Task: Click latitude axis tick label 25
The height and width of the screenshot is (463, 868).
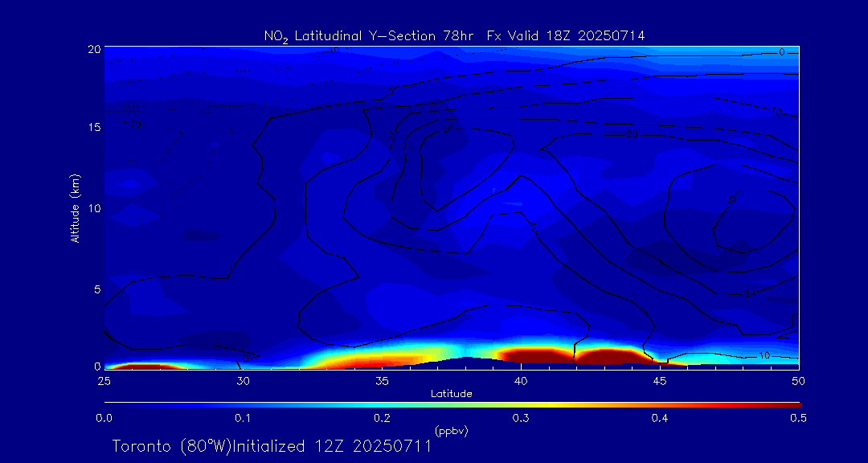Action: point(104,380)
